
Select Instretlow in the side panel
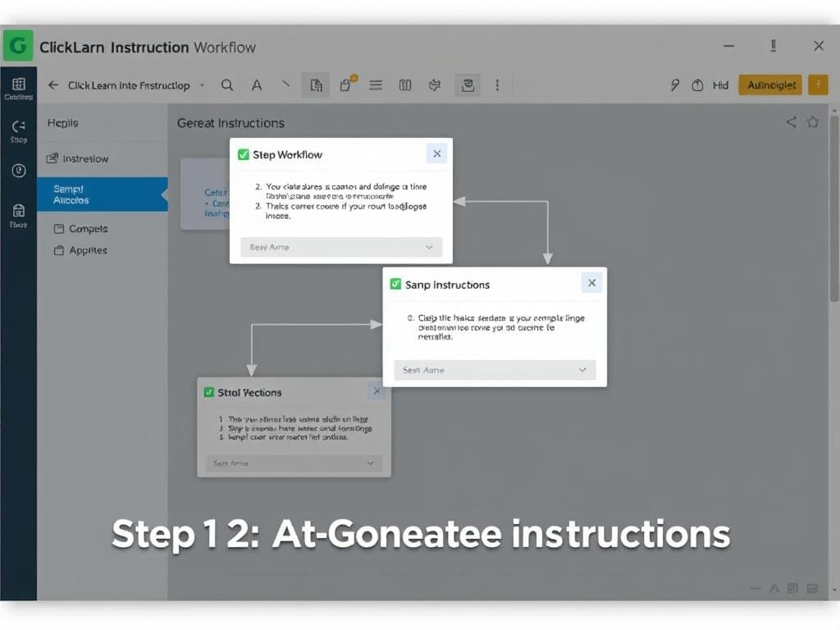(x=85, y=158)
